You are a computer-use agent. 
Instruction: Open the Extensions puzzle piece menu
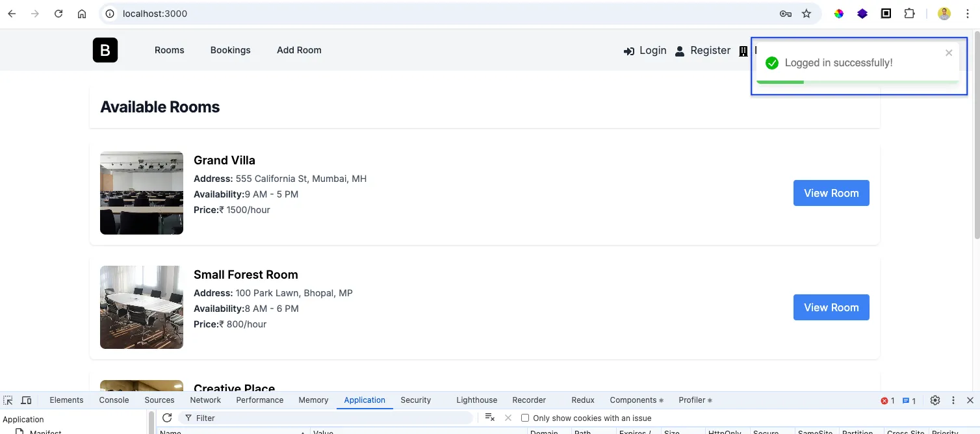(909, 14)
